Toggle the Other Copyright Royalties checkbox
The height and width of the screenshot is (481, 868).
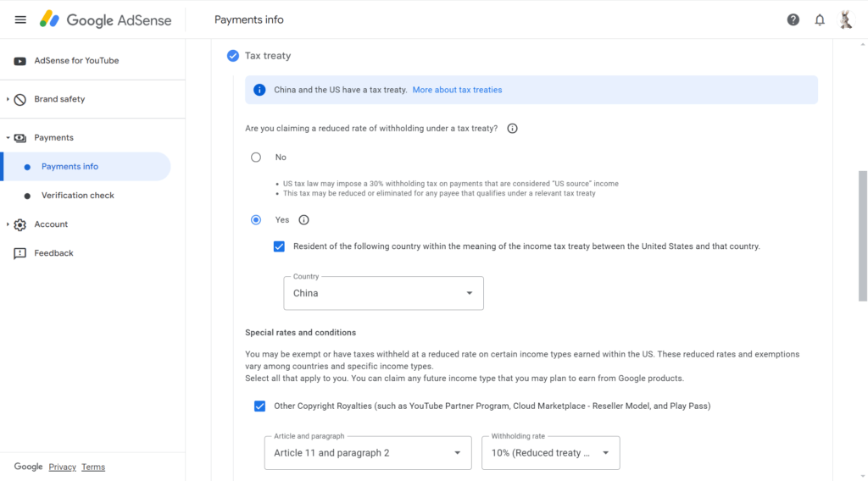pos(259,406)
